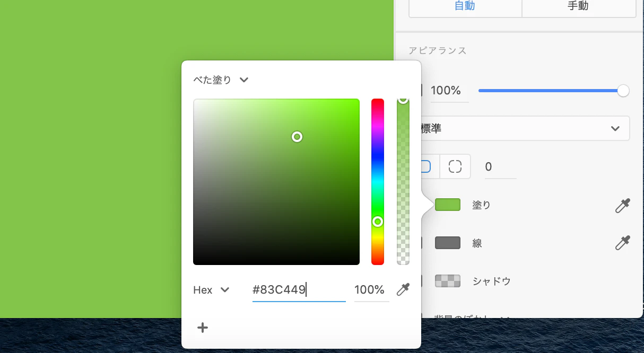This screenshot has width=644, height=353.
Task: Open the Hex color format dropdown
Action: (212, 290)
